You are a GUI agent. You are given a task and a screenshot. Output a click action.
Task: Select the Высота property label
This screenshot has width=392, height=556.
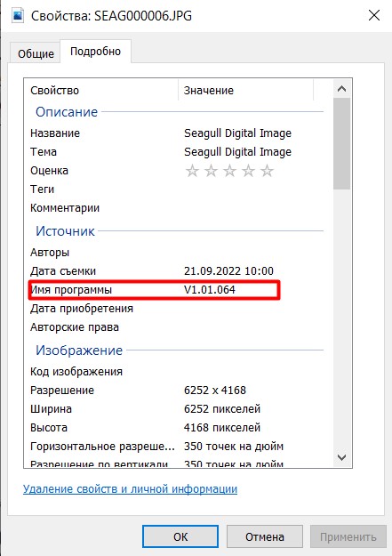[49, 428]
